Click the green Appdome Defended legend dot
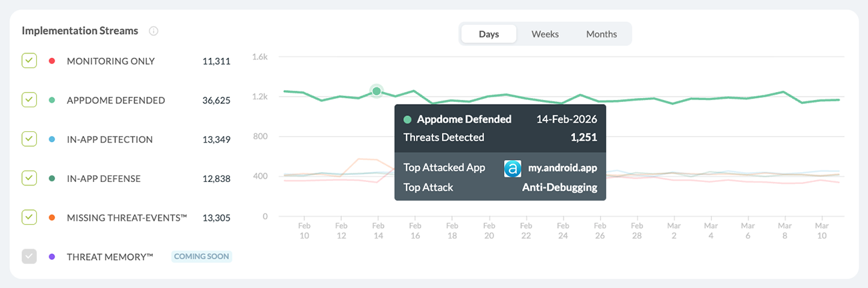 click(x=51, y=101)
